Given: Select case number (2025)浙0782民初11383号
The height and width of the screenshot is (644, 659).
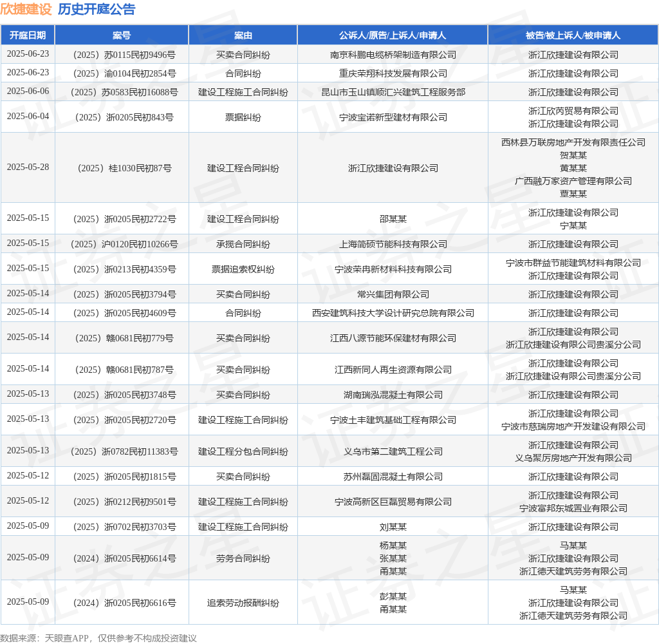Looking at the screenshot, I should (122, 451).
